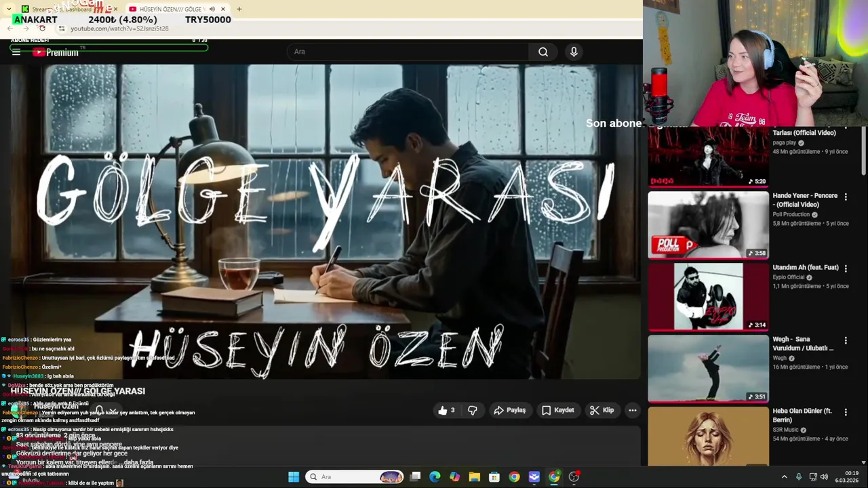Reload the page with refresh icon
Screen dimensions: 868x488
click(42, 28)
